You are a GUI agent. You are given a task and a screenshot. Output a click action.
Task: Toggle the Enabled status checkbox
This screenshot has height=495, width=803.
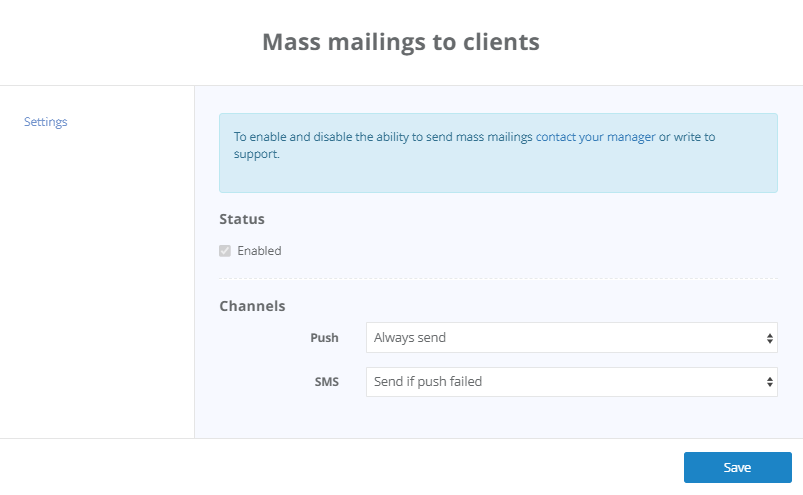225,251
